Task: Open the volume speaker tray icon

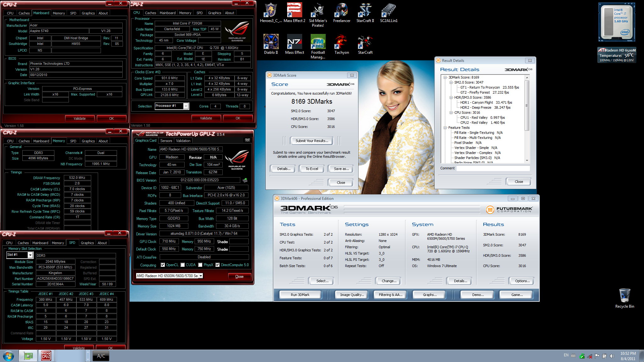Action: (x=612, y=356)
